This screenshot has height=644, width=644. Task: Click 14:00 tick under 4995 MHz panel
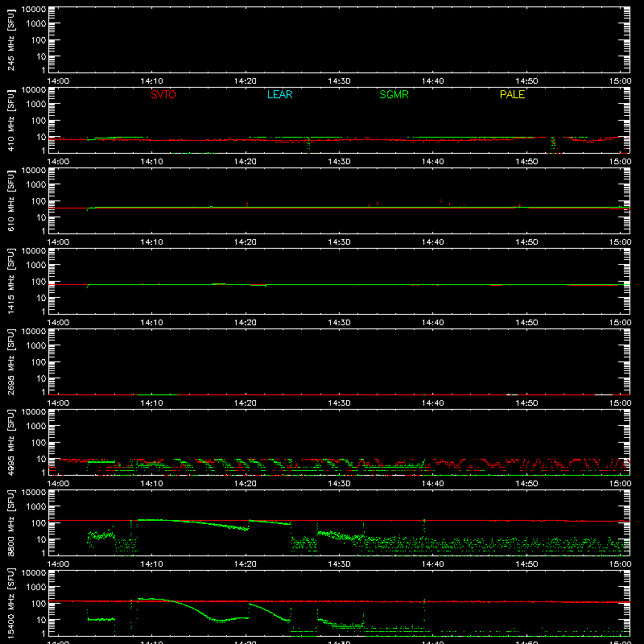[x=58, y=484]
